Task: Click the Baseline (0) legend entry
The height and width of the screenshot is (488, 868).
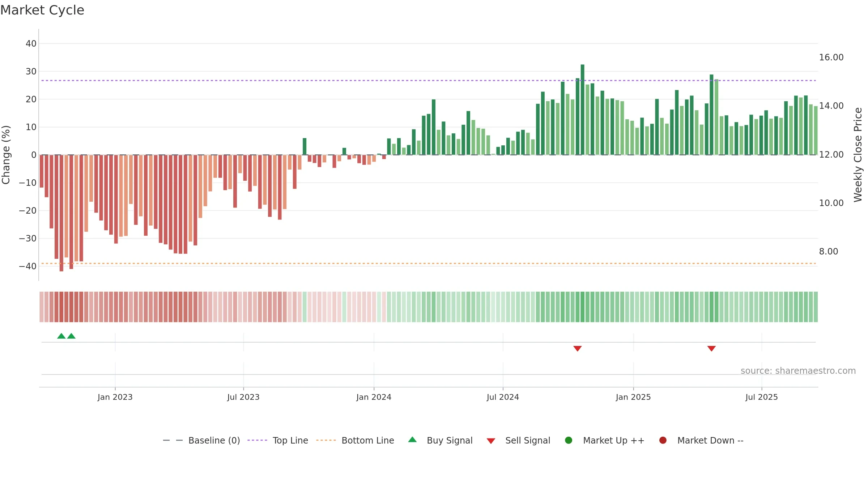Action: click(x=201, y=440)
